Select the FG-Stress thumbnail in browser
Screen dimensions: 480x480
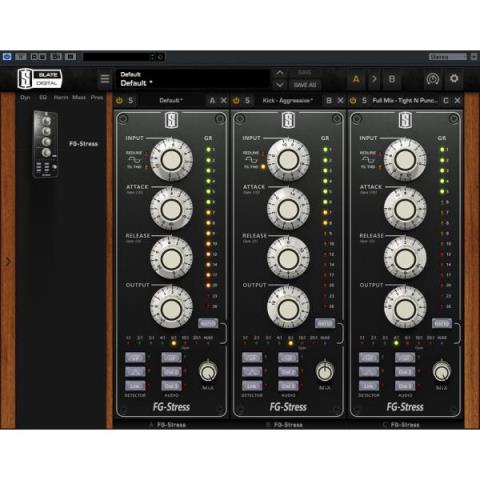coord(45,144)
